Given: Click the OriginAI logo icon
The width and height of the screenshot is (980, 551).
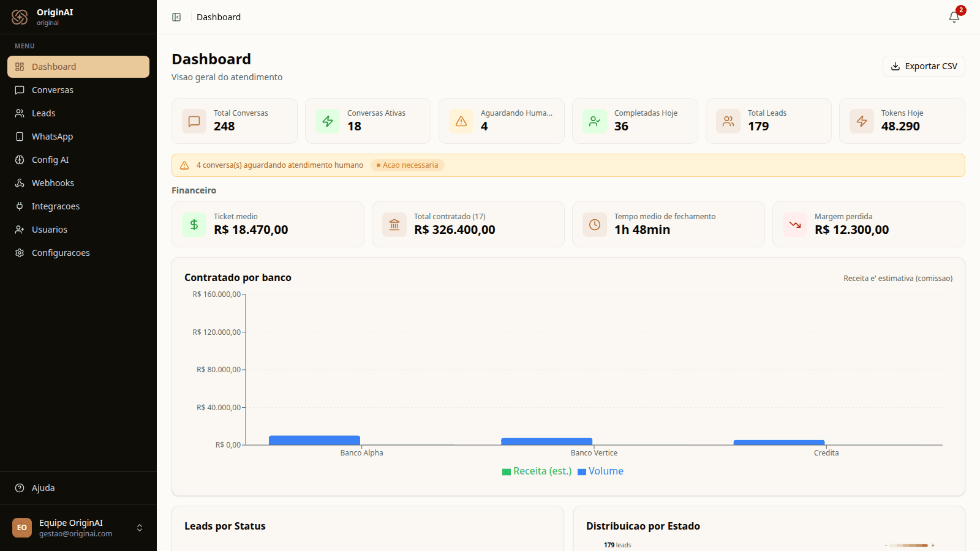Looking at the screenshot, I should pyautogui.click(x=20, y=17).
